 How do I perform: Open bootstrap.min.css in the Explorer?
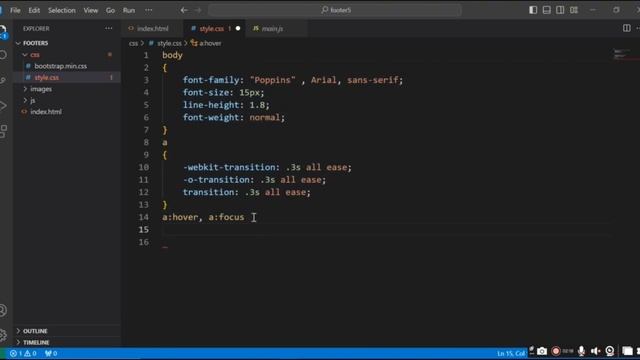click(60, 66)
